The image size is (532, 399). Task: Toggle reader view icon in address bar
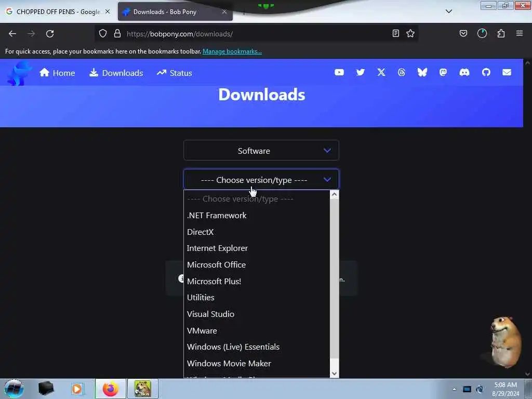point(395,33)
